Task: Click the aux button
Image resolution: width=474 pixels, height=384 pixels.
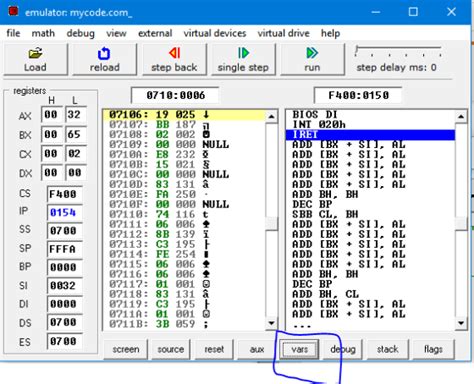Action: pos(257,349)
